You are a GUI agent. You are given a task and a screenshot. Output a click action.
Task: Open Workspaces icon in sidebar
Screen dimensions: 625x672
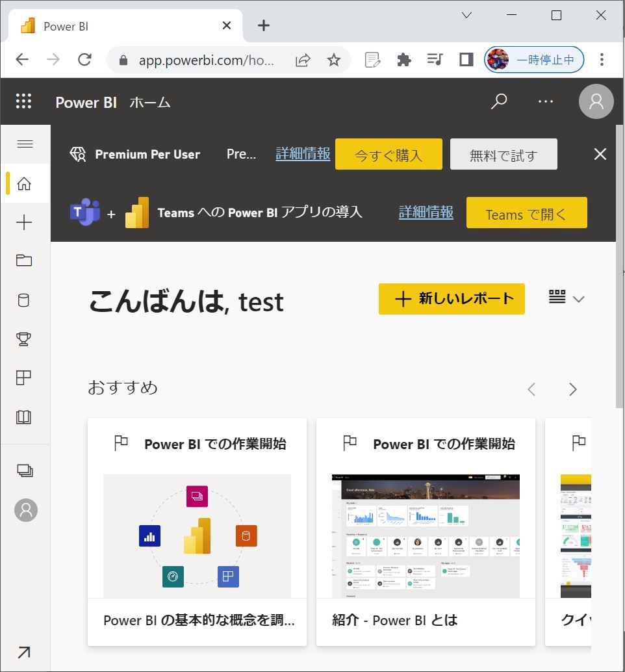point(25,471)
